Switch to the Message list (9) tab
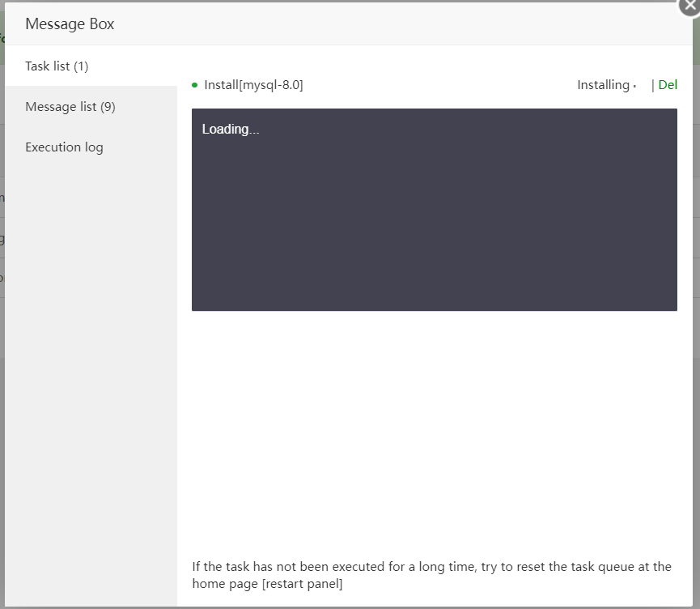700x609 pixels. point(91,107)
